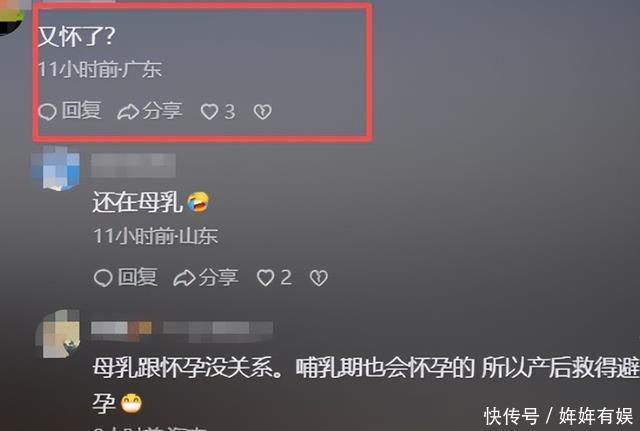Click the crying-laughing emoji after 还在母乳
The height and width of the screenshot is (431, 640).
(198, 202)
